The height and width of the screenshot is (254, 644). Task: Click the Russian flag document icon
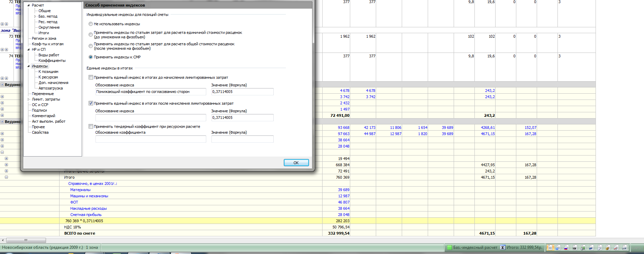pos(566,247)
